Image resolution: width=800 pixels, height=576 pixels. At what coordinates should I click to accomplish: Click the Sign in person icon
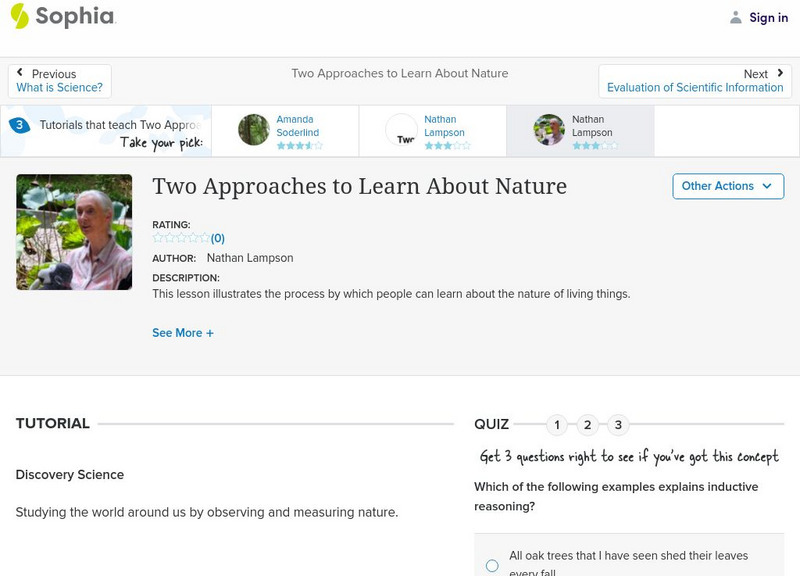735,17
